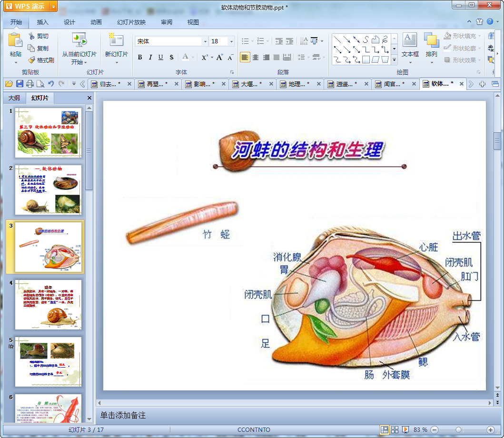This screenshot has height=438, width=504.
Task: Toggle Italic formatting
Action: pos(150,57)
